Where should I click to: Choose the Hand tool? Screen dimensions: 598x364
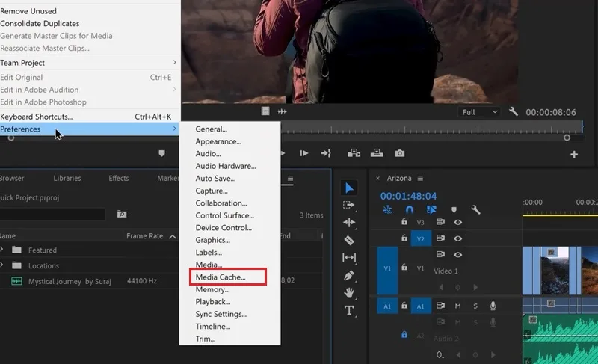tap(349, 293)
